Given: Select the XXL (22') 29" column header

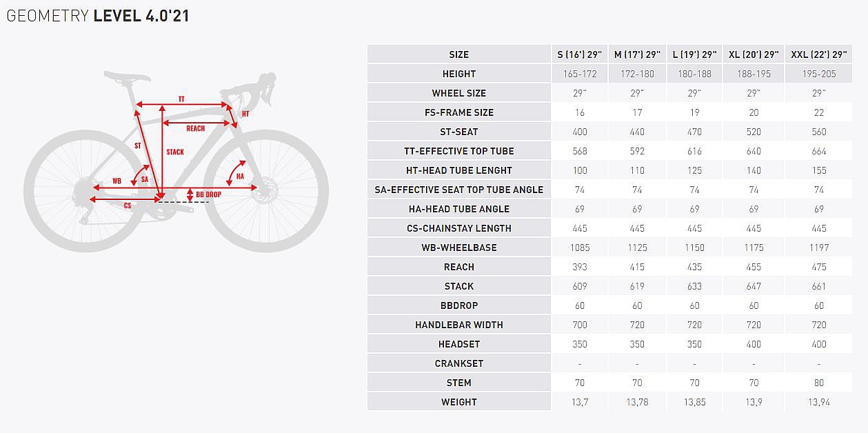Looking at the screenshot, I should (x=819, y=54).
